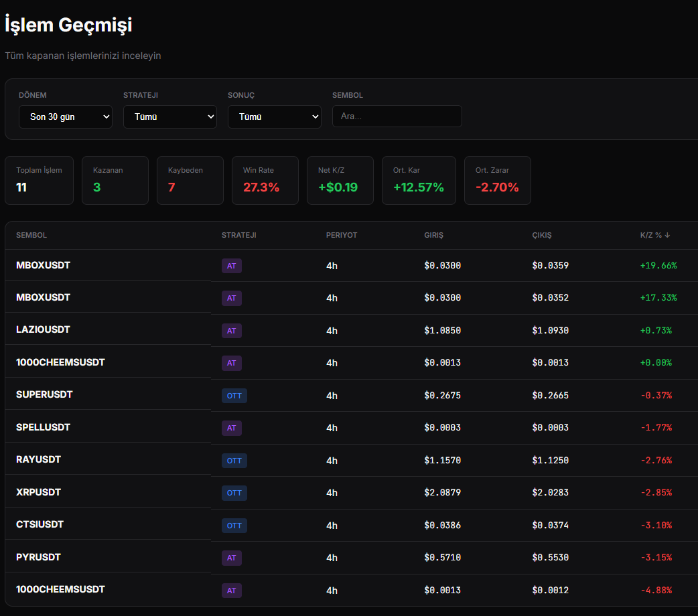The width and height of the screenshot is (698, 616).
Task: Click the $1.0850 entry price
Action: [x=443, y=331]
